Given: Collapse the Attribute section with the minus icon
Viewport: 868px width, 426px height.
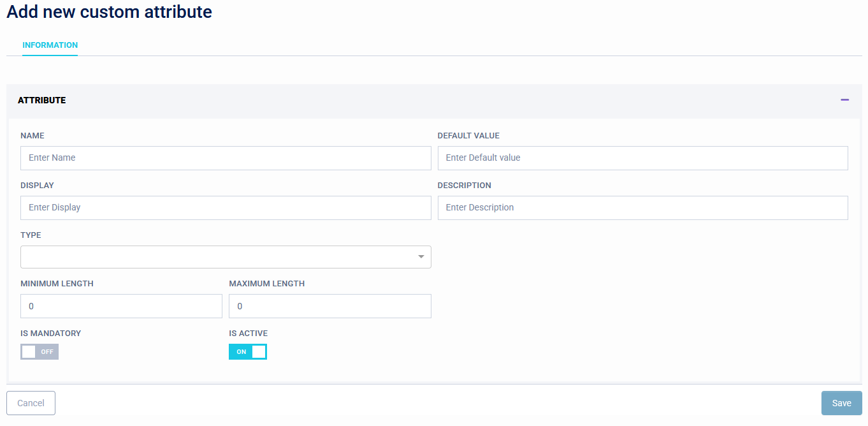Looking at the screenshot, I should pos(844,100).
